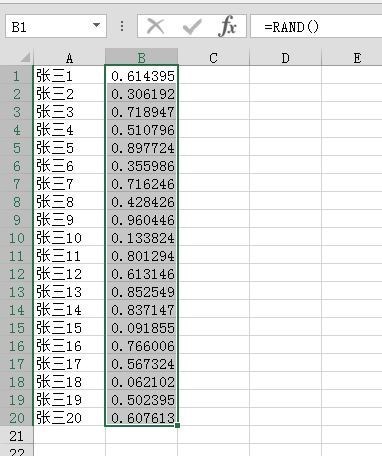Click cell with value 0.091855
Screen dimensions: 382x456
point(142,328)
